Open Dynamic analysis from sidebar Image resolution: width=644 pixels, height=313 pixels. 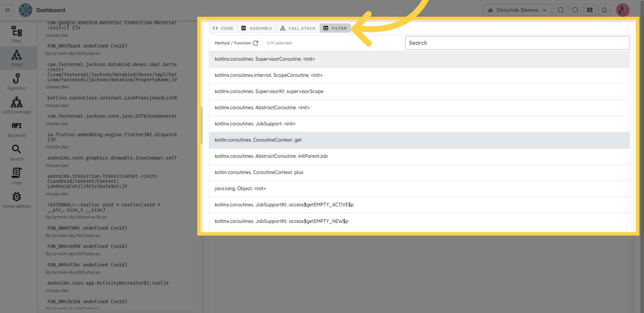click(16, 82)
